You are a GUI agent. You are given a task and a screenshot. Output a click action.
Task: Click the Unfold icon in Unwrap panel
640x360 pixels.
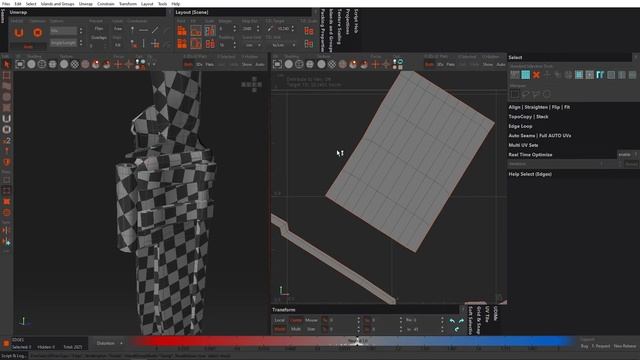(19, 33)
